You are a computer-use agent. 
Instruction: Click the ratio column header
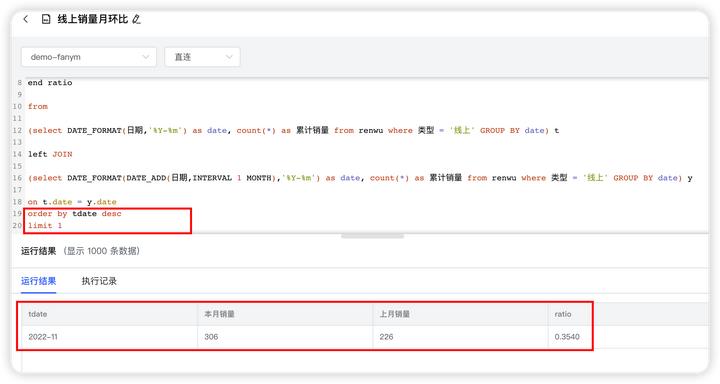tap(562, 314)
